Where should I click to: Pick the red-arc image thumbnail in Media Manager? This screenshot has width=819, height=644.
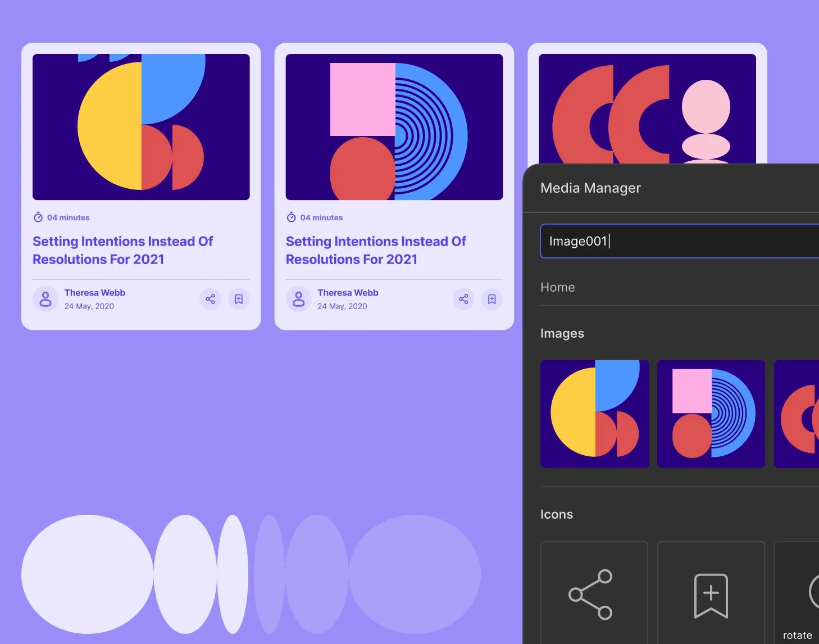(x=797, y=414)
